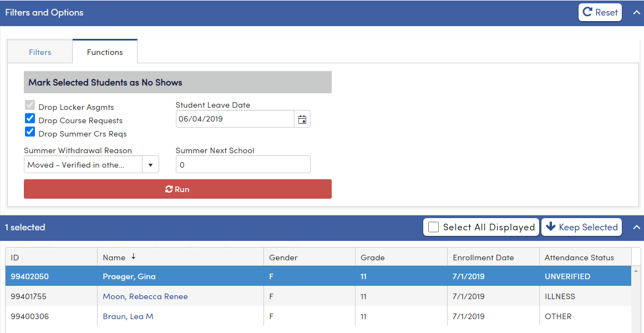Open the Summer Withdrawal Reason dropdown
The height and width of the screenshot is (333, 644).
(x=150, y=164)
